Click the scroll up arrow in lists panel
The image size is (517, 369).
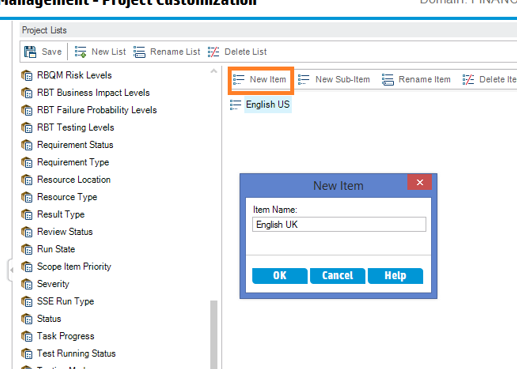(214, 71)
